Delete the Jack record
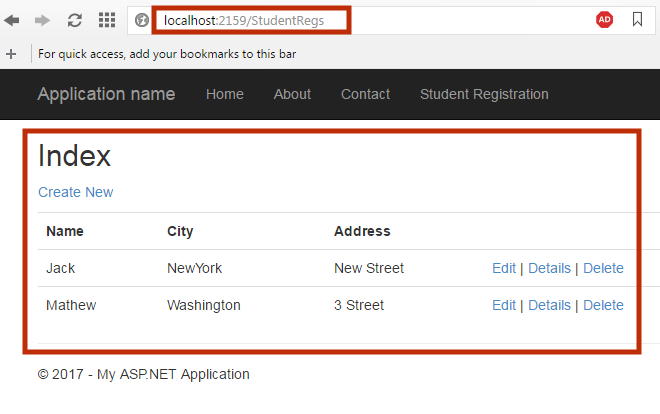Image resolution: width=660 pixels, height=414 pixels. [x=603, y=268]
